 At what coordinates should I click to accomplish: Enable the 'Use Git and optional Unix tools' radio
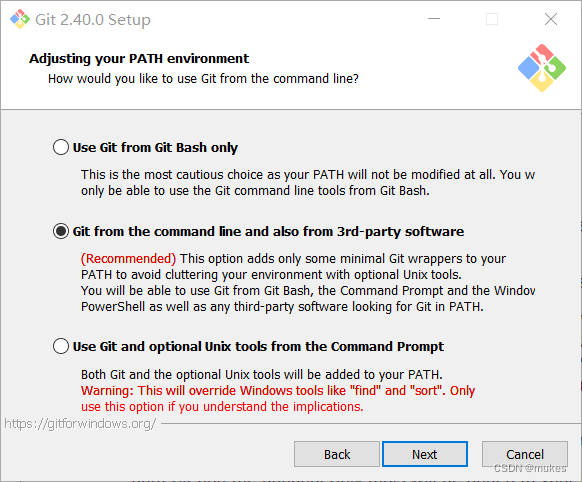tap(61, 346)
